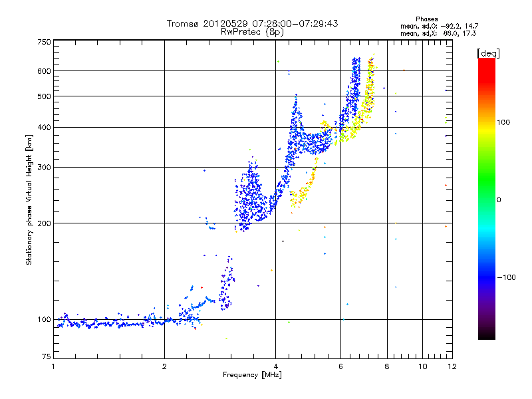This screenshot has width=532, height=399.
Task: Click the y-axis '100' tick label
Action: click(45, 320)
